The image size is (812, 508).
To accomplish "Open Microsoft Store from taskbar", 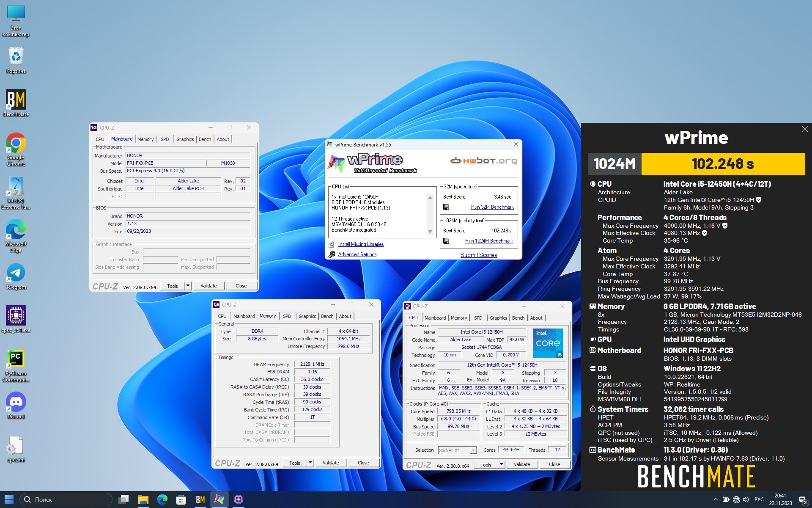I will pos(181,500).
